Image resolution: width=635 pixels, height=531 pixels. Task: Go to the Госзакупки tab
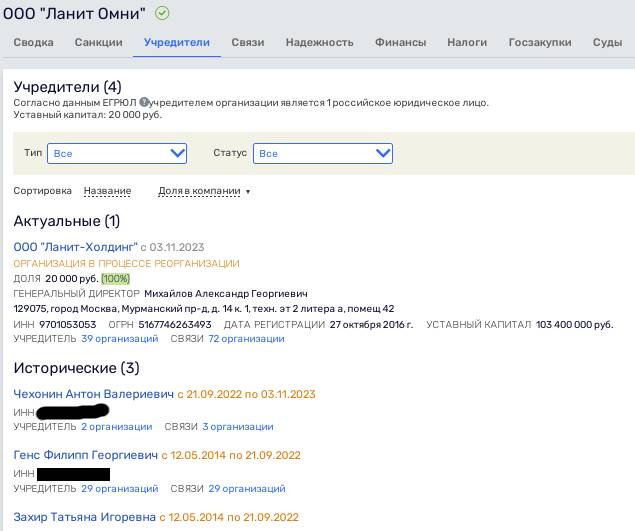click(540, 42)
